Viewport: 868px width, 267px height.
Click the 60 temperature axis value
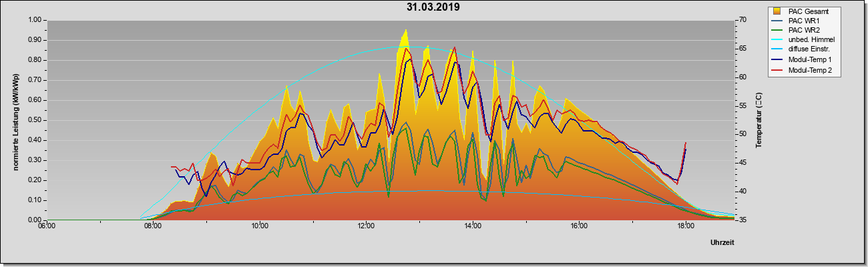click(742, 77)
